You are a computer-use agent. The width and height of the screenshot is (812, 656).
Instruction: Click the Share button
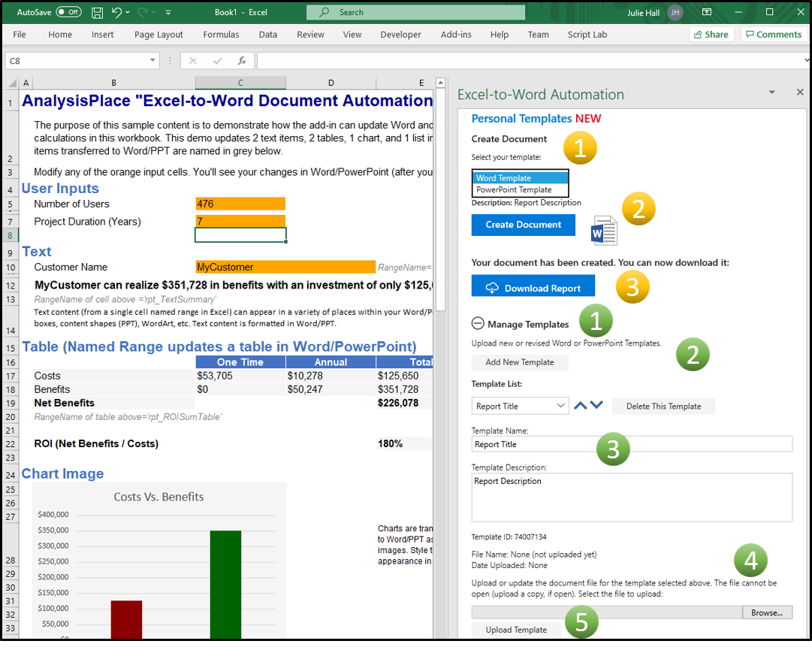coord(711,35)
